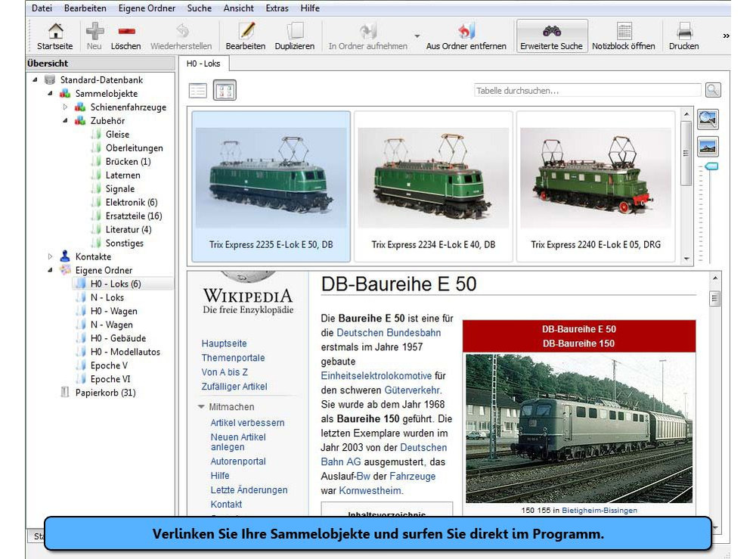The height and width of the screenshot is (559, 756).
Task: Open the Bearbeiten menu
Action: click(x=85, y=8)
